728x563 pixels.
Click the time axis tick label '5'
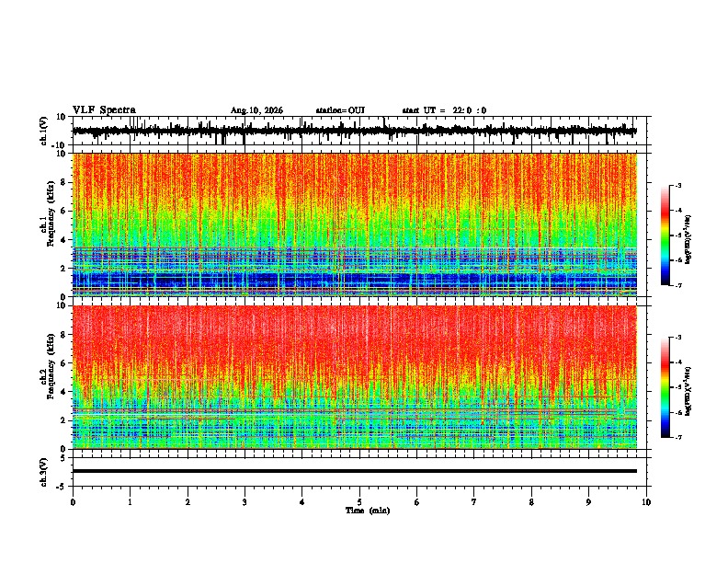(x=359, y=502)
